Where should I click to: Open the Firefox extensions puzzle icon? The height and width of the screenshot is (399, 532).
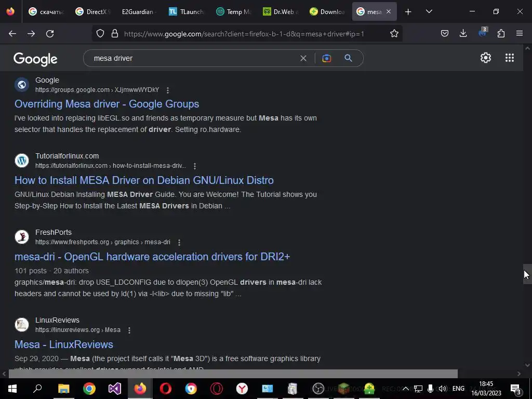(501, 33)
